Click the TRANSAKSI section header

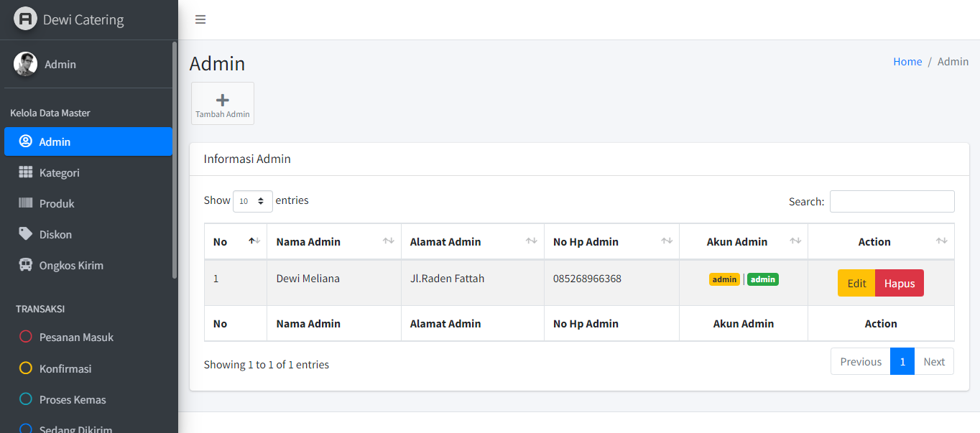click(40, 309)
